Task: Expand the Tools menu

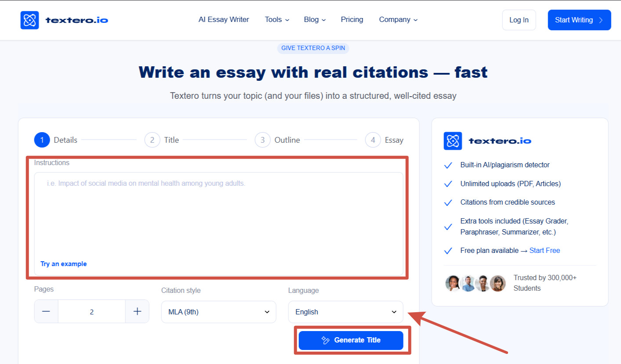Action: pyautogui.click(x=277, y=20)
